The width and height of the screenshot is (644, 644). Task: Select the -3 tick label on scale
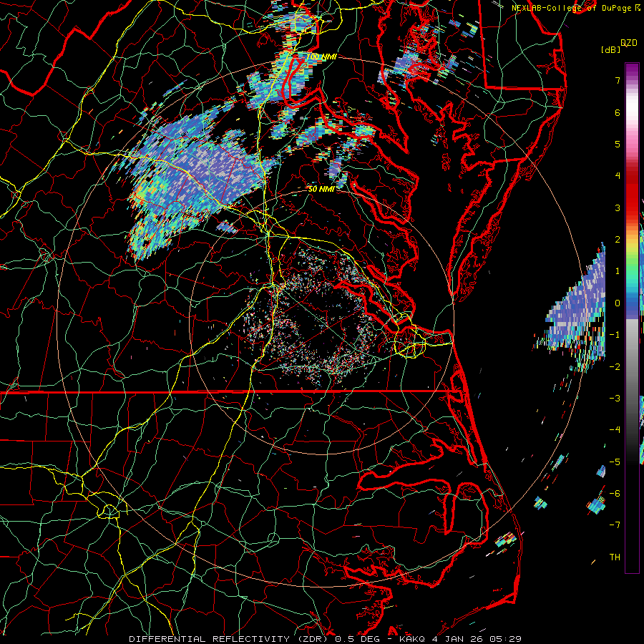click(615, 398)
